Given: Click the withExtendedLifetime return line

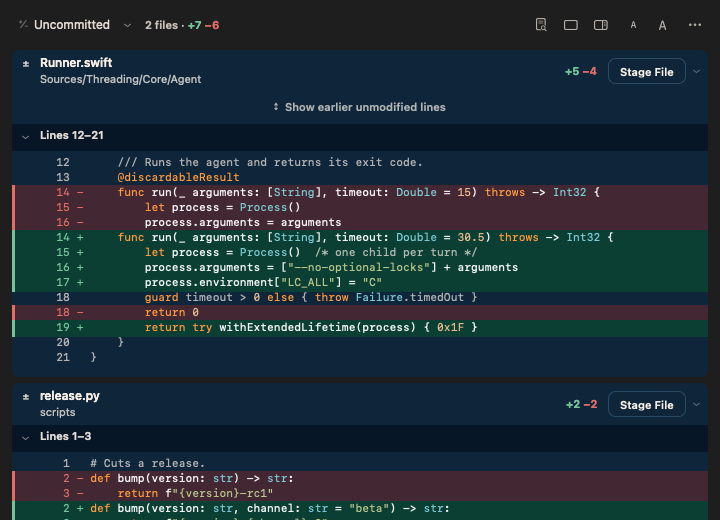Looking at the screenshot, I should point(360,328).
